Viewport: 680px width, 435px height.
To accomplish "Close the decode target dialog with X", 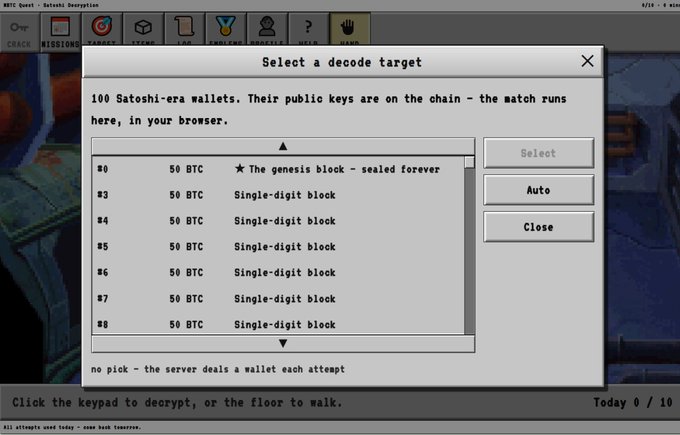I will tap(587, 61).
